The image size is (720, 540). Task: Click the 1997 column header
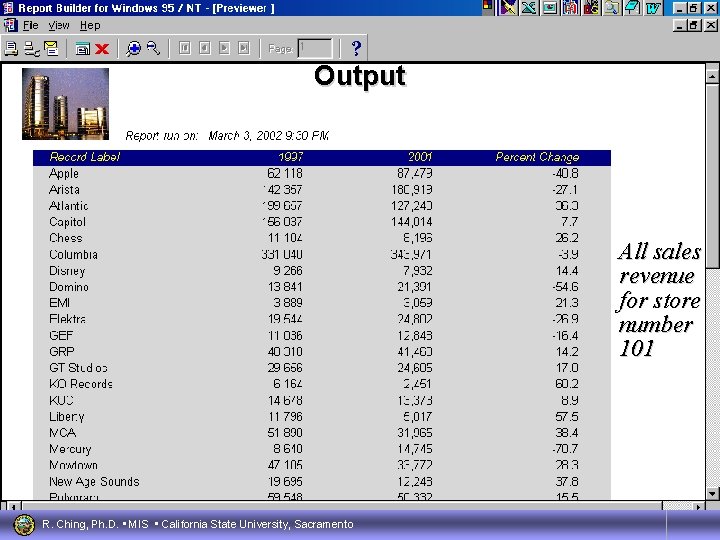[291, 157]
